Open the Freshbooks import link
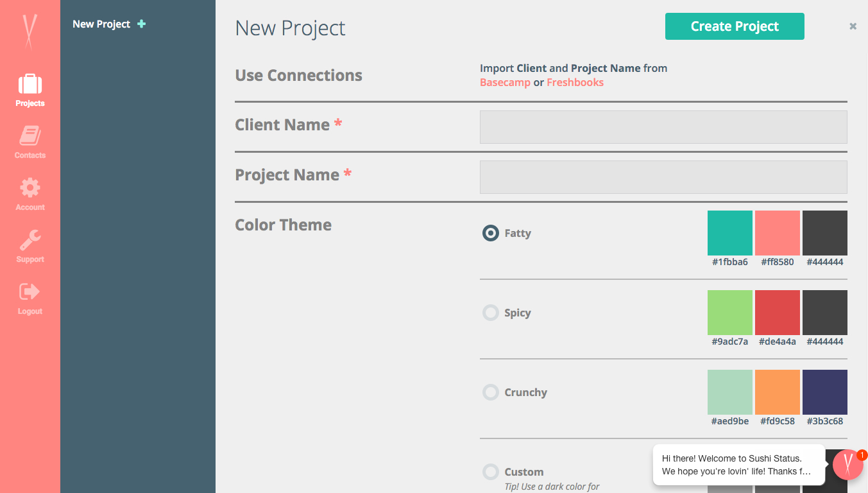 575,82
